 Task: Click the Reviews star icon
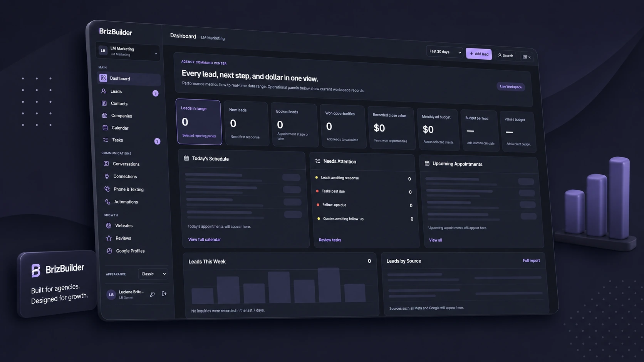pyautogui.click(x=109, y=238)
